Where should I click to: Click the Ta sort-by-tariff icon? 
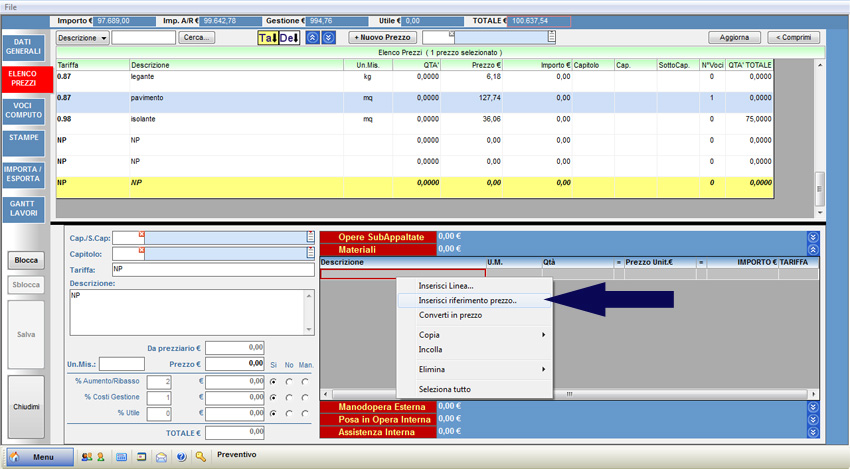pos(268,38)
